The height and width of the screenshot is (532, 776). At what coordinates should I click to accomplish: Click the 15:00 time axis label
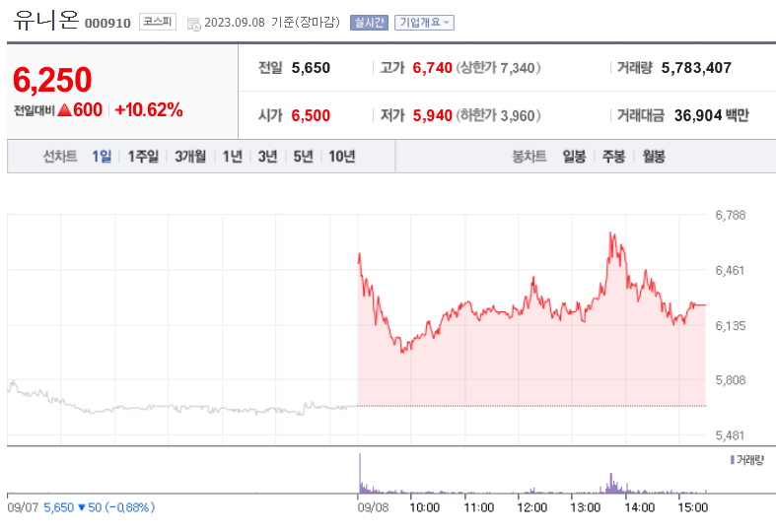click(x=693, y=507)
